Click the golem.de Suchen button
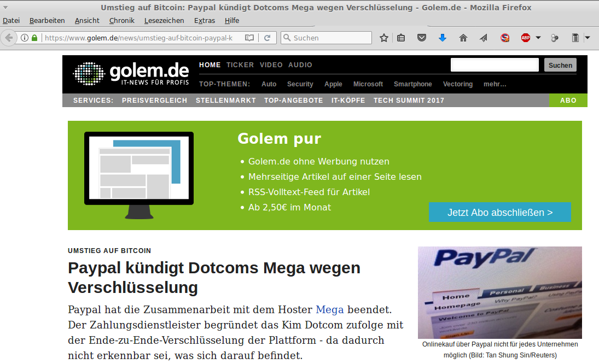Viewport: 599px width, 364px height. pos(560,65)
